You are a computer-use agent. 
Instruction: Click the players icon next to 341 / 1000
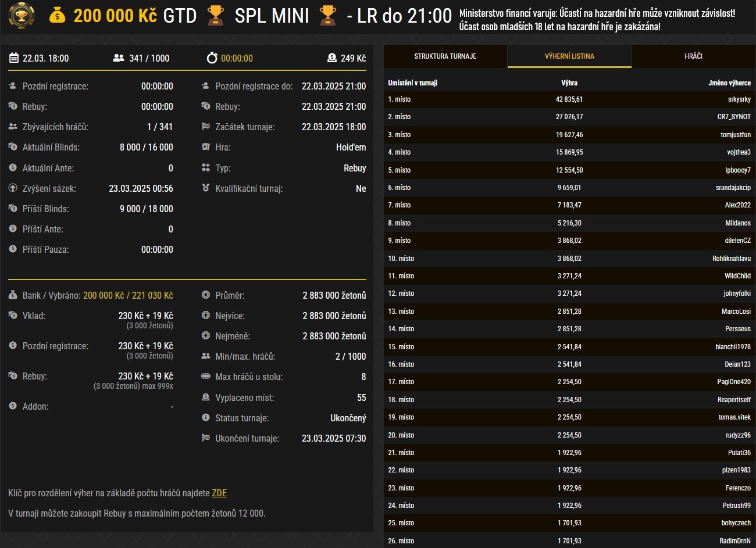[119, 58]
